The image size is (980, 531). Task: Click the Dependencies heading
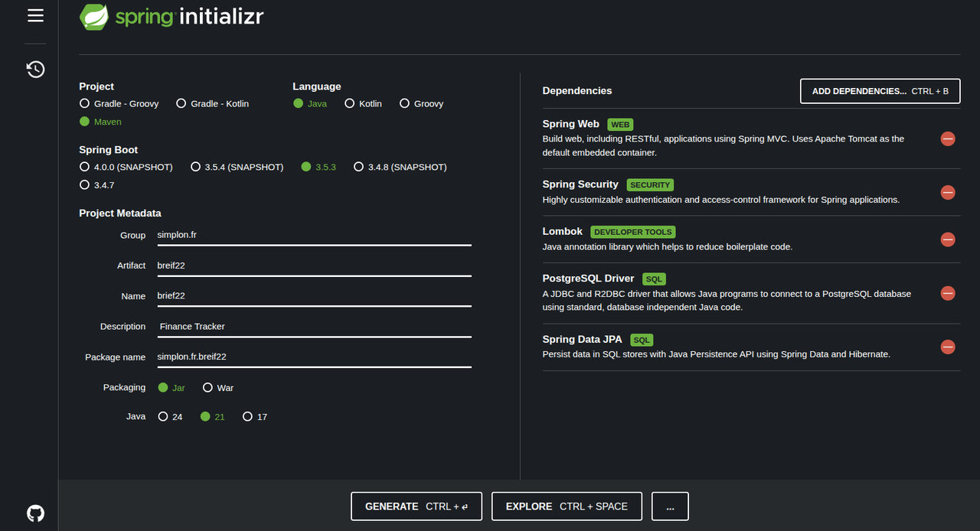577,91
